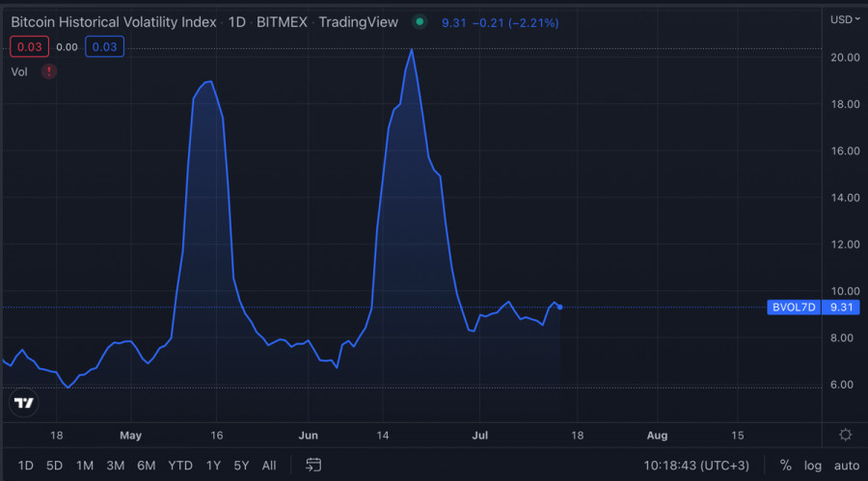Click the blue 0.03 buy price box
The height and width of the screenshot is (481, 868).
104,47
